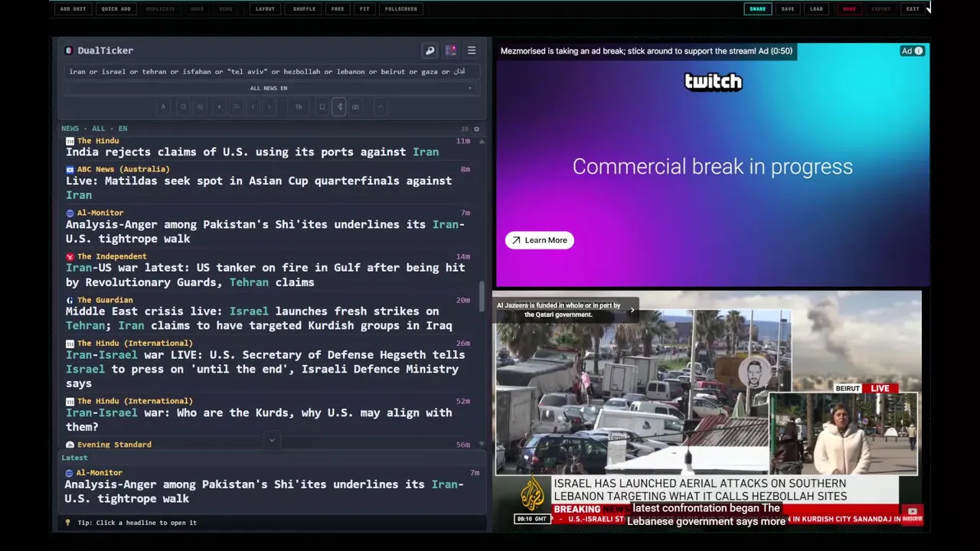Click the EXIT button
The height and width of the screenshot is (551, 980).
(913, 9)
